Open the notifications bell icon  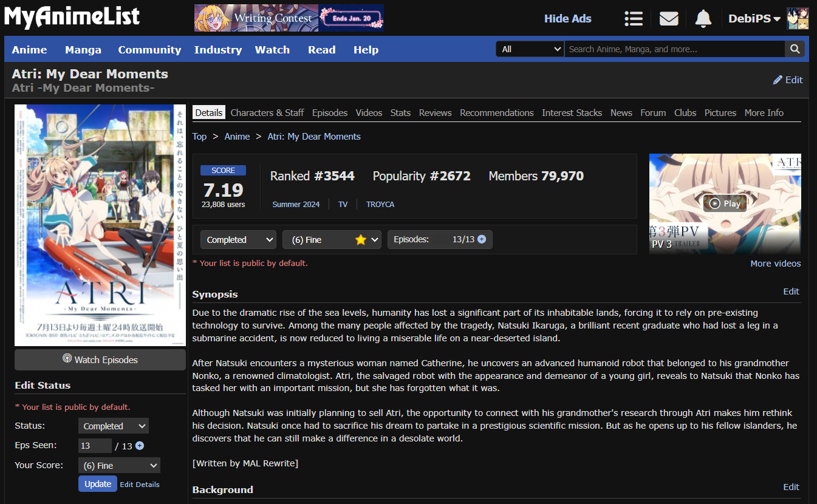coord(703,19)
